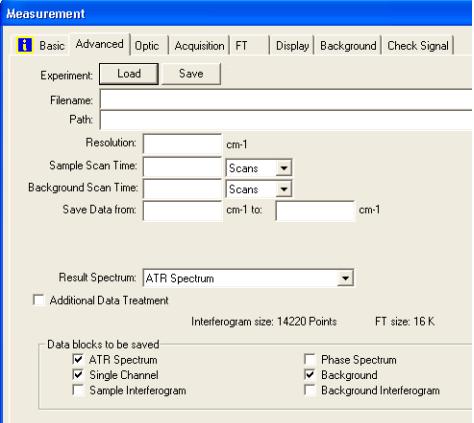
Task: Click the Background Scan Time field
Action: pyautogui.click(x=182, y=189)
